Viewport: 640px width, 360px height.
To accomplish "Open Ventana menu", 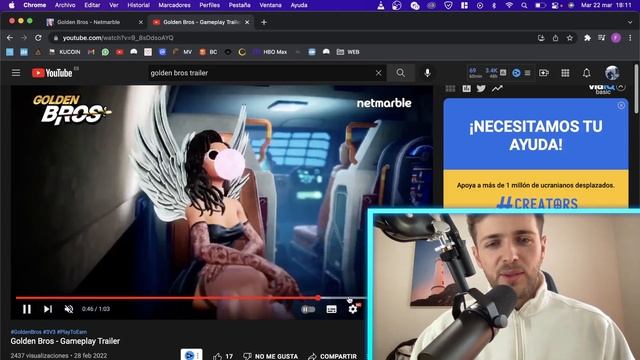I will tap(270, 5).
